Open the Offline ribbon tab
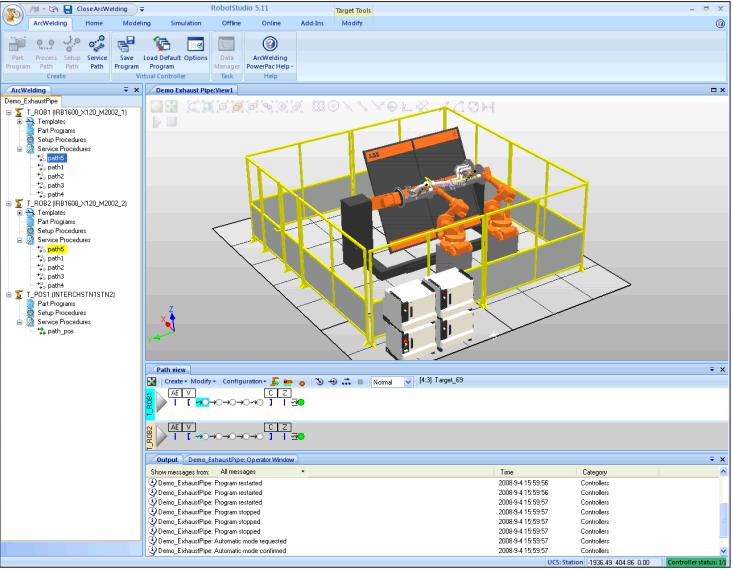 231,23
